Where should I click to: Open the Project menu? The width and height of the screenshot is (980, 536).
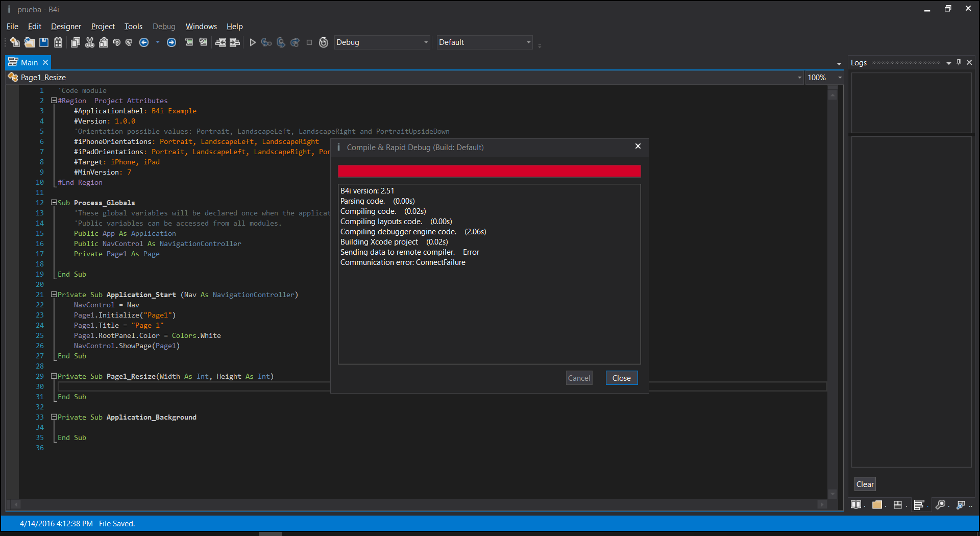point(103,27)
